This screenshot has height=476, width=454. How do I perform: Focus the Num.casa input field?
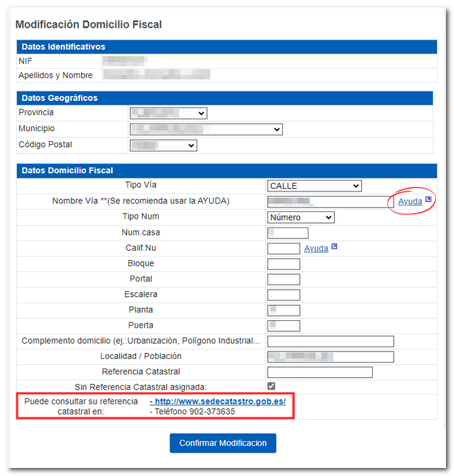point(287,233)
